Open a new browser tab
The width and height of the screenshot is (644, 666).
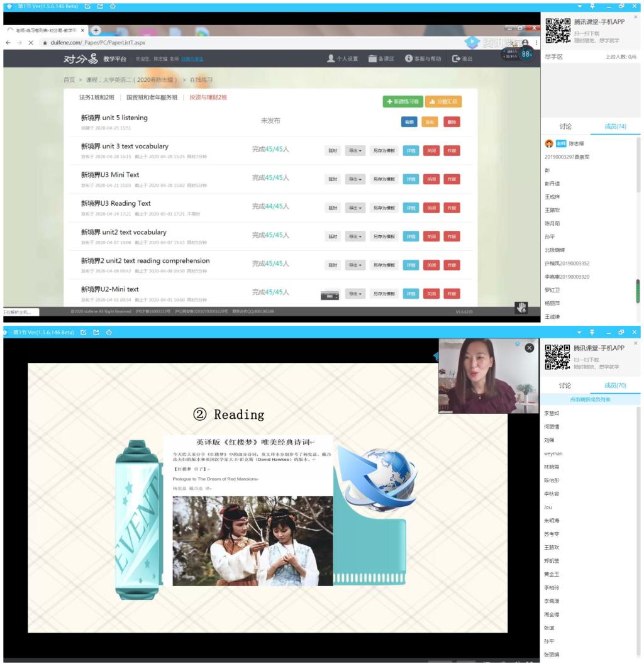96,30
